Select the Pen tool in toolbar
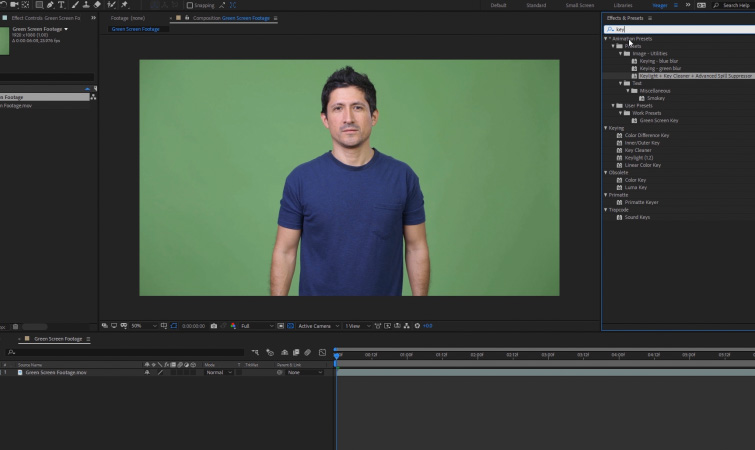 pyautogui.click(x=49, y=5)
